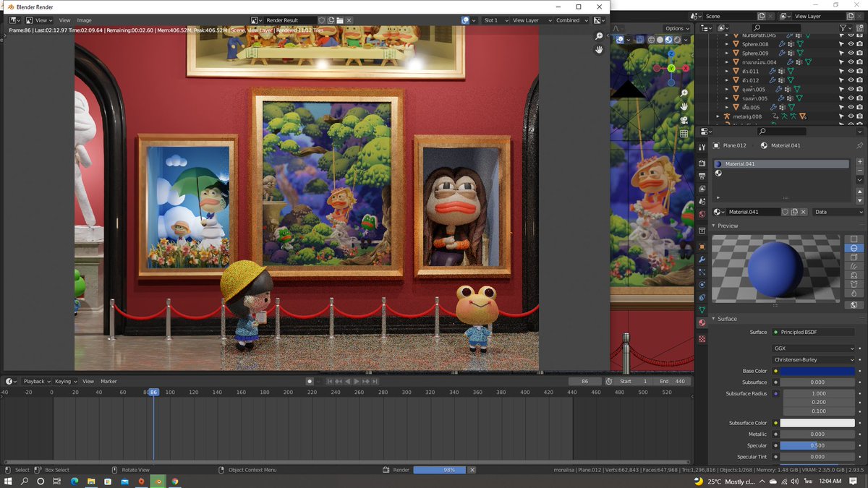Click the zoom magnifier icon in render window

point(599,36)
